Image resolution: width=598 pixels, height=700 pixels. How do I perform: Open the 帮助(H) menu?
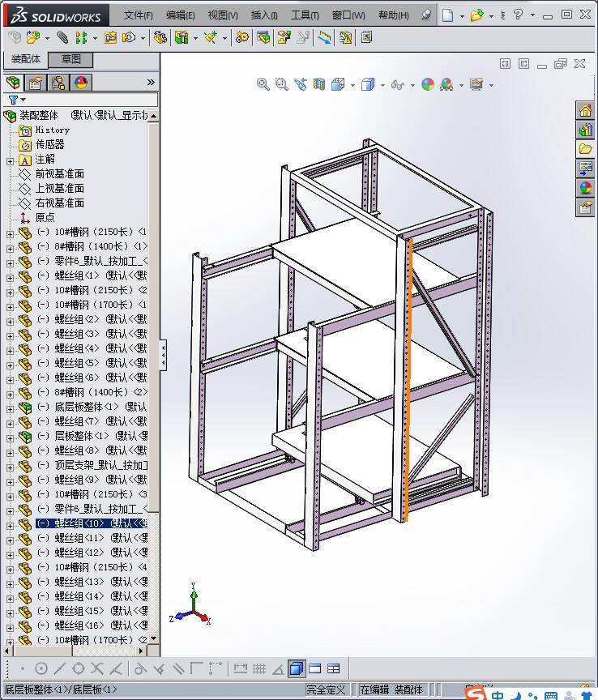coord(394,15)
